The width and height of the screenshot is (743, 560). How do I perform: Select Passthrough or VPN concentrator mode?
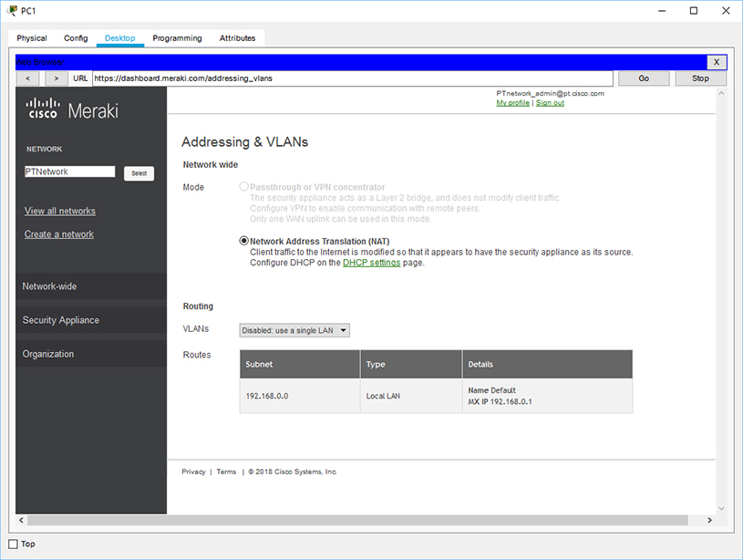[x=243, y=186]
